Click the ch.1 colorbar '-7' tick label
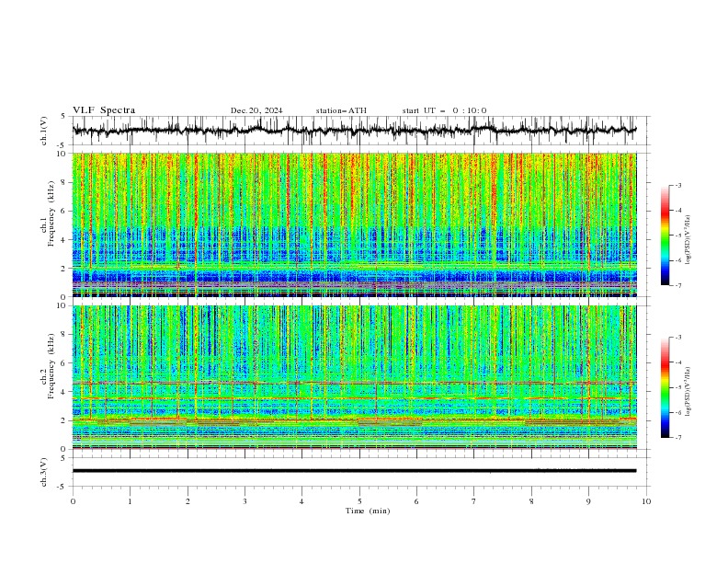 click(x=677, y=285)
